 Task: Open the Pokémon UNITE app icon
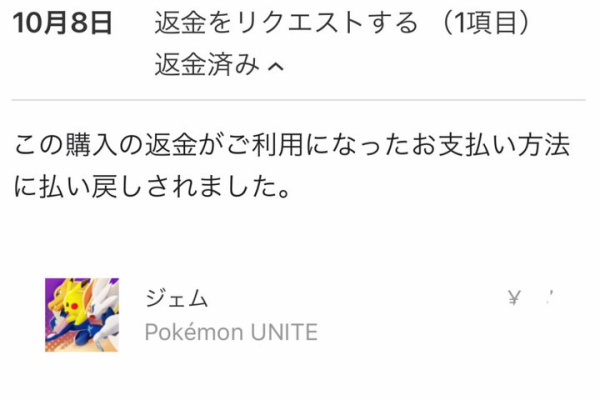82,315
